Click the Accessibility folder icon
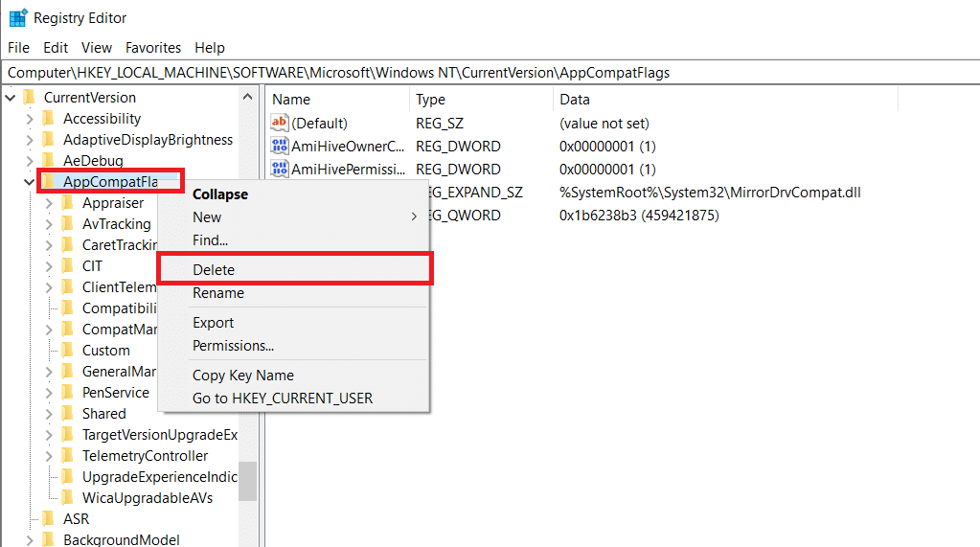This screenshot has height=547, width=980. [48, 118]
